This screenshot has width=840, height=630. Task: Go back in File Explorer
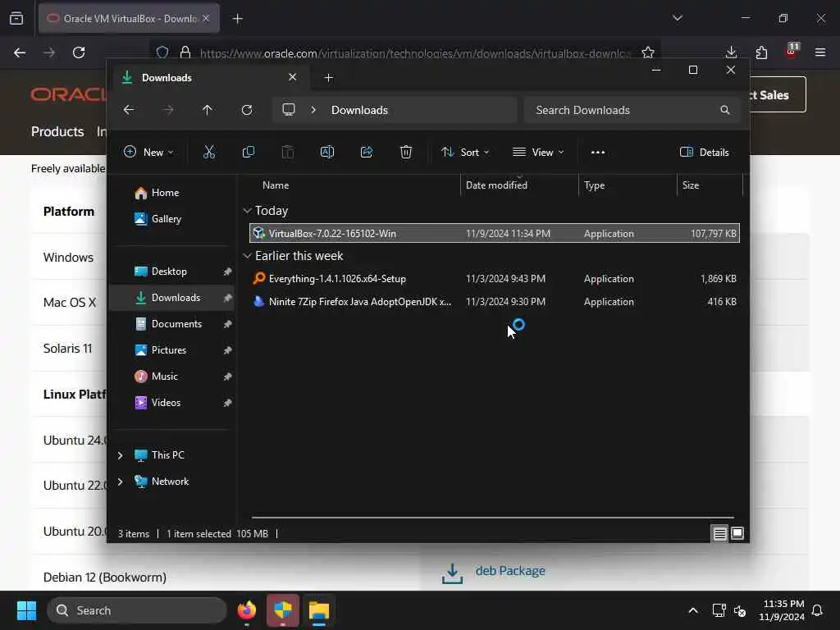coord(129,110)
